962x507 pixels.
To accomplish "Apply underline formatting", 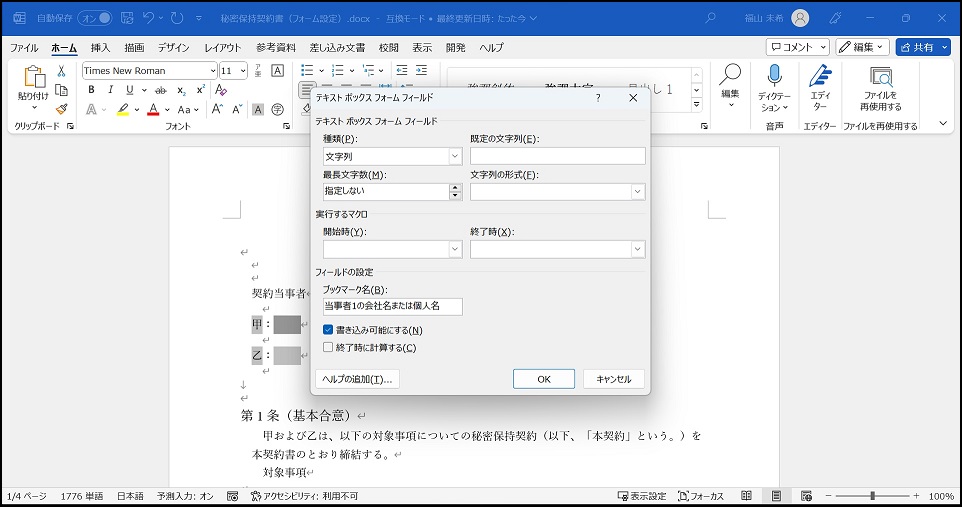I will [129, 90].
